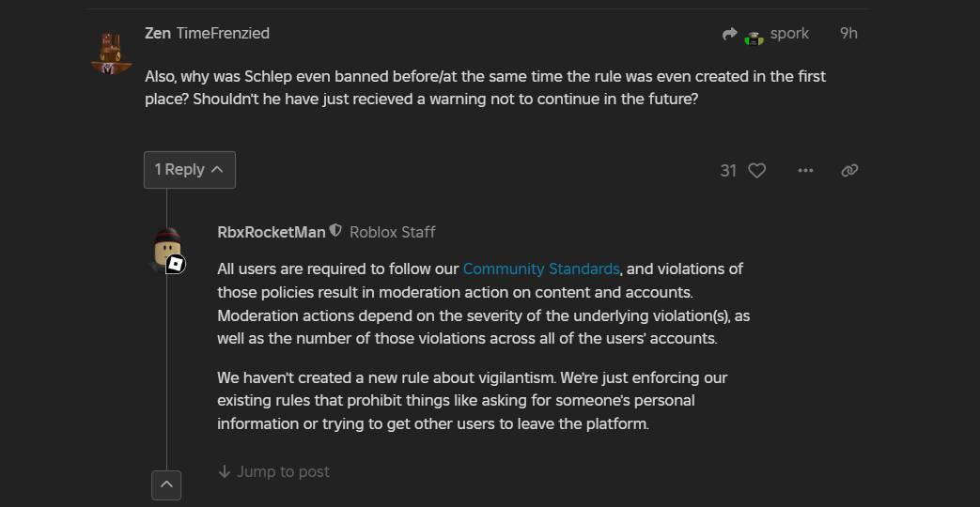Collapse replies with bottom up-chevron button
Screen dimensions: 980x507
click(x=166, y=485)
